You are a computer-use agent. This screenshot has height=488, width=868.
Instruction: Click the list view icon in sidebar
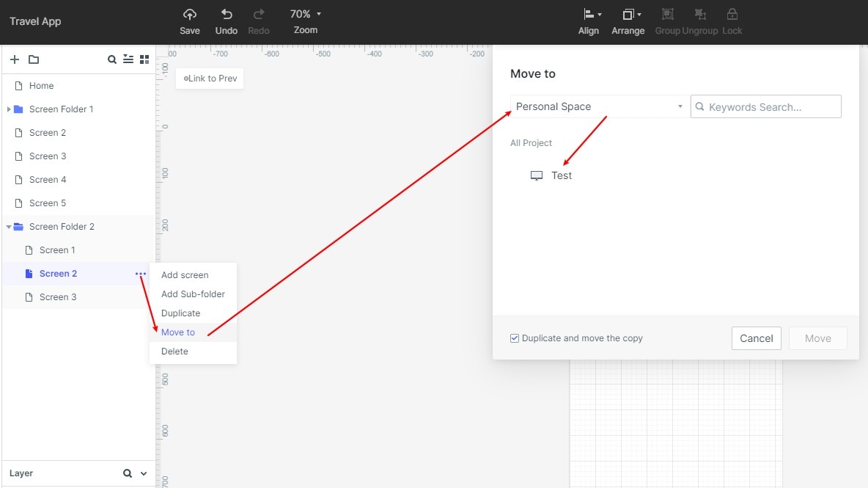pyautogui.click(x=128, y=59)
